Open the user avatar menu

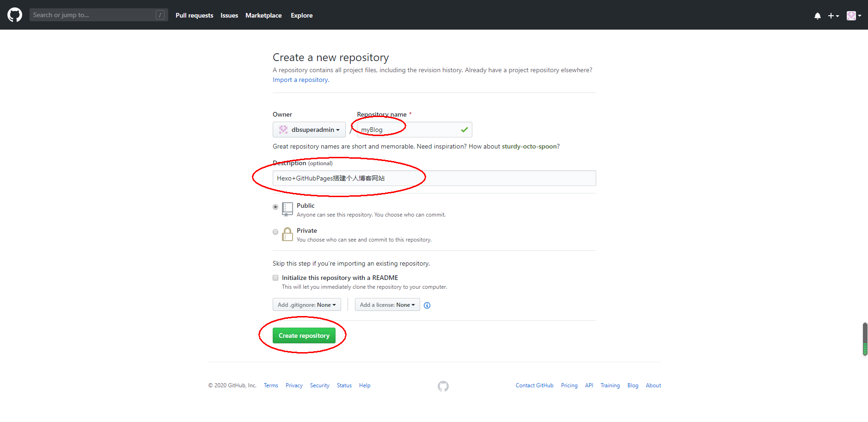tap(854, 16)
